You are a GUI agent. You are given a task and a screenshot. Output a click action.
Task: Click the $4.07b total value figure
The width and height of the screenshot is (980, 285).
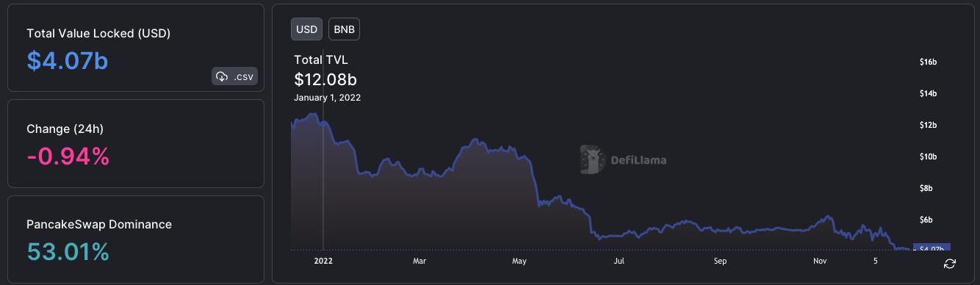tap(68, 60)
